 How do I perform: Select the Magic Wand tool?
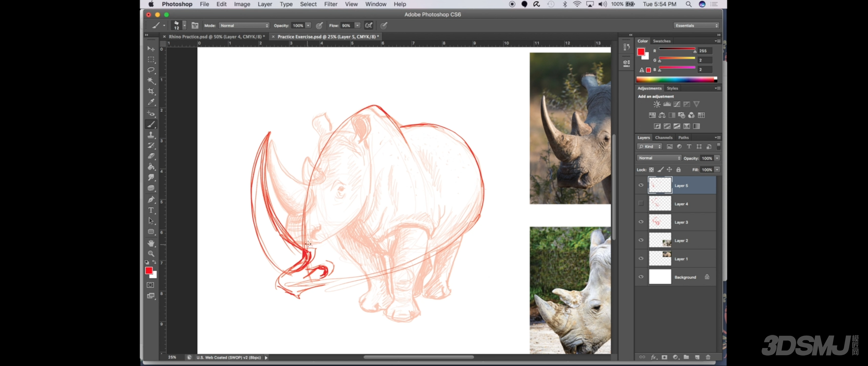coord(151,81)
